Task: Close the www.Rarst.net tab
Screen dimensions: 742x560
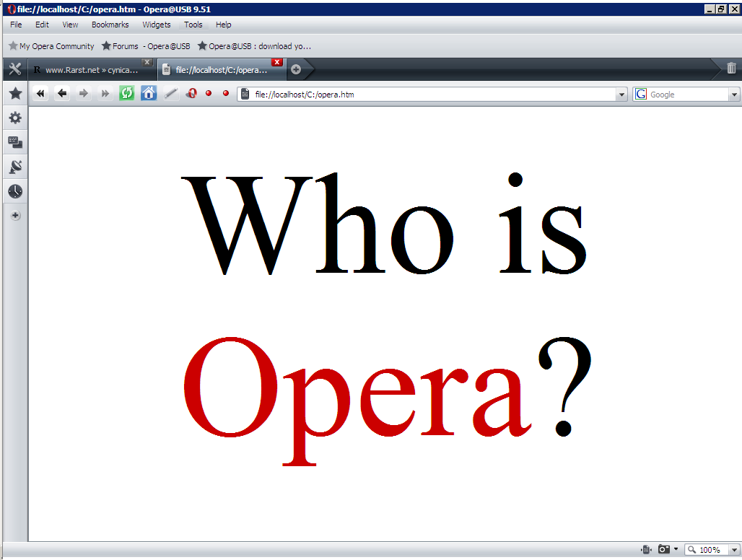Action: pos(147,63)
